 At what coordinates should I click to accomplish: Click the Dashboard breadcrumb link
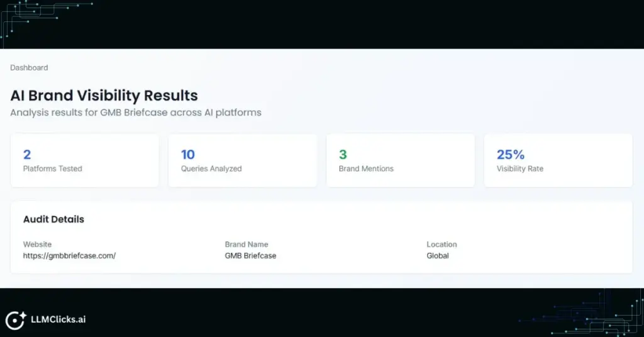point(29,68)
